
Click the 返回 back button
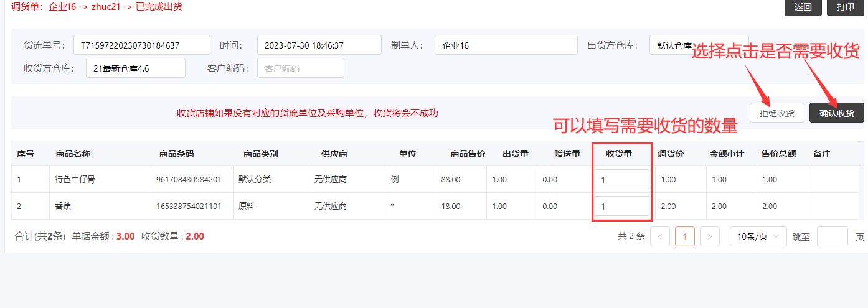click(x=803, y=7)
